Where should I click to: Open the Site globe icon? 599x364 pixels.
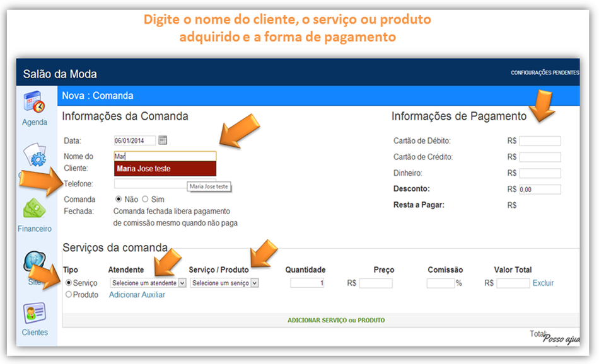pyautogui.click(x=34, y=259)
